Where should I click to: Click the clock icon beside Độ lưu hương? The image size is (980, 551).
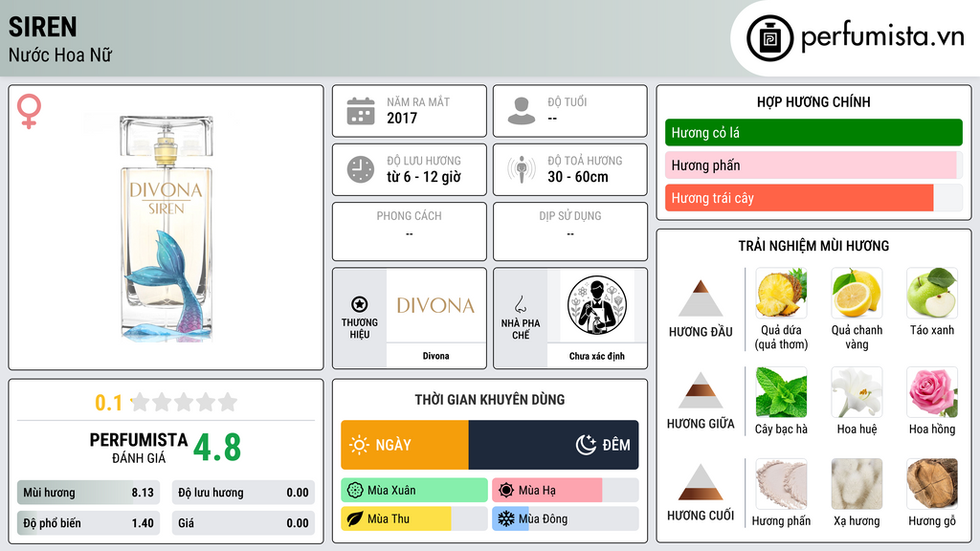(361, 169)
